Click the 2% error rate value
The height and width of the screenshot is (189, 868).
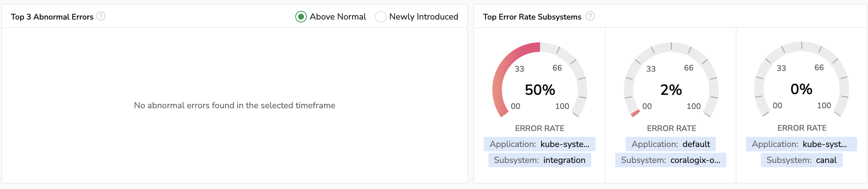(671, 90)
